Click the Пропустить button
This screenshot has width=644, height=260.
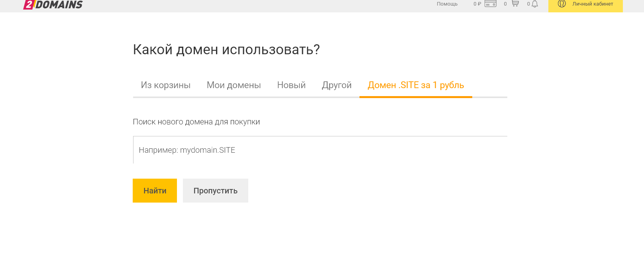[215, 191]
